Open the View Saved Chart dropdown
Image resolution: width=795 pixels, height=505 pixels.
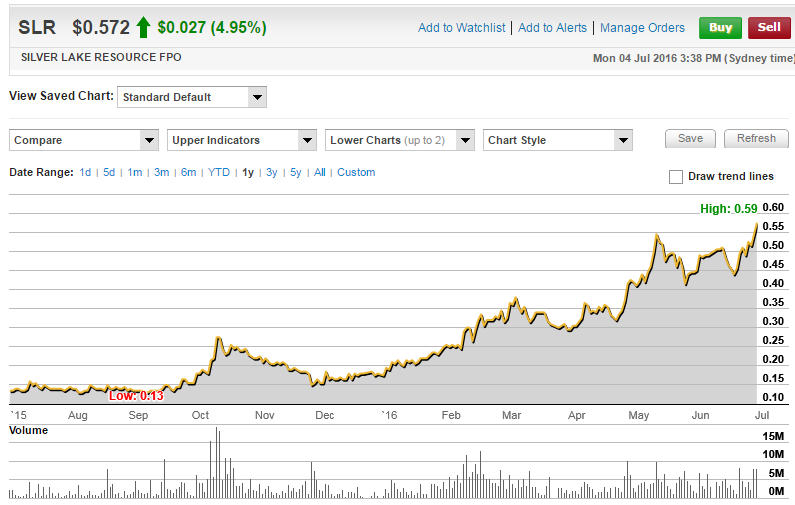point(192,97)
